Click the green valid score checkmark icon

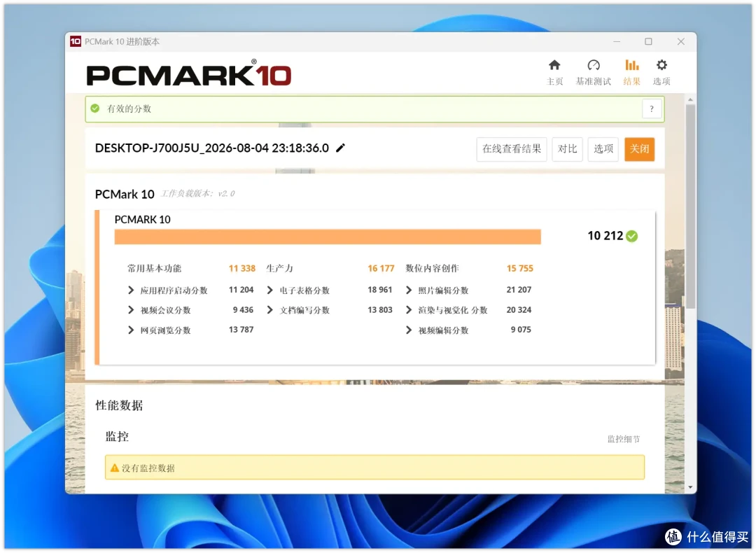point(95,108)
